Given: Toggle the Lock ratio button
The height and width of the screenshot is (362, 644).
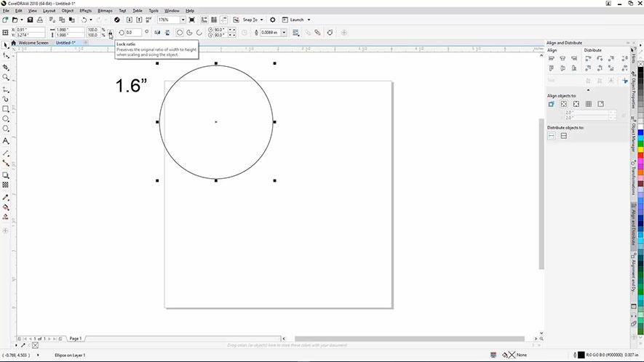Looking at the screenshot, I should (111, 32).
